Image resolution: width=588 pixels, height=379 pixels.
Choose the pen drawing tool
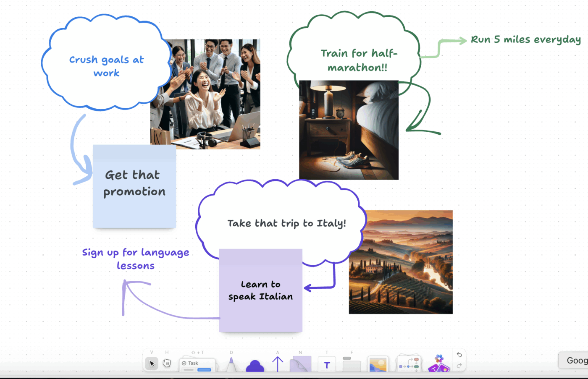(231, 364)
